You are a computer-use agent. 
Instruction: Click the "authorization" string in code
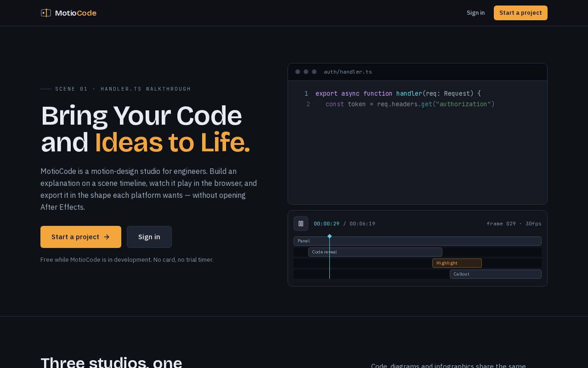(x=464, y=104)
